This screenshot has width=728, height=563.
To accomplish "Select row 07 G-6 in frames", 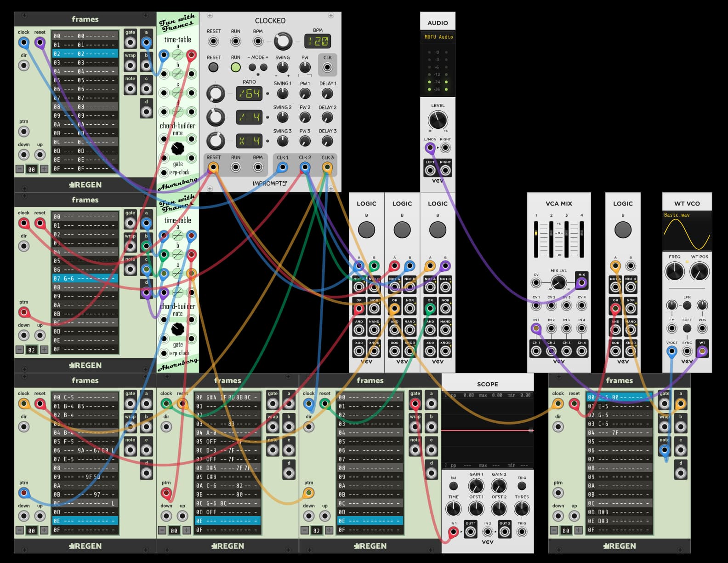I will (x=85, y=278).
